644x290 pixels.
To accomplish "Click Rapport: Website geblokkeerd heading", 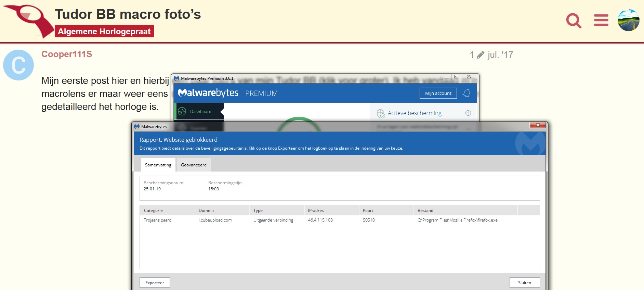I will (x=179, y=140).
